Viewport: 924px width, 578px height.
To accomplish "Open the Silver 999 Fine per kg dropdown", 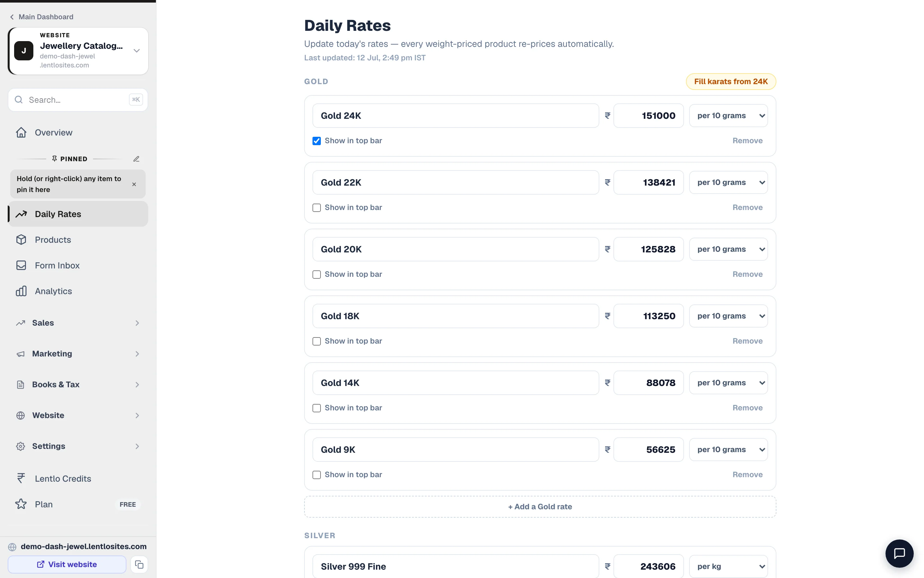I will coord(728,566).
